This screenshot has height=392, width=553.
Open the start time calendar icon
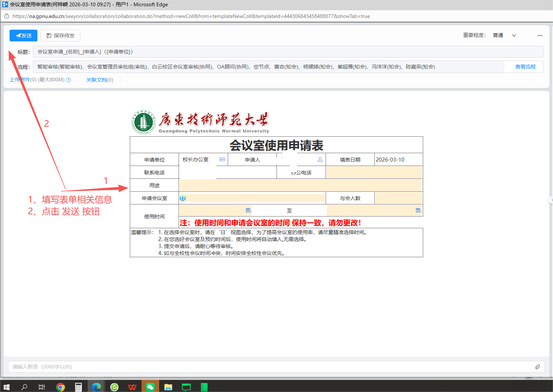[x=248, y=210]
